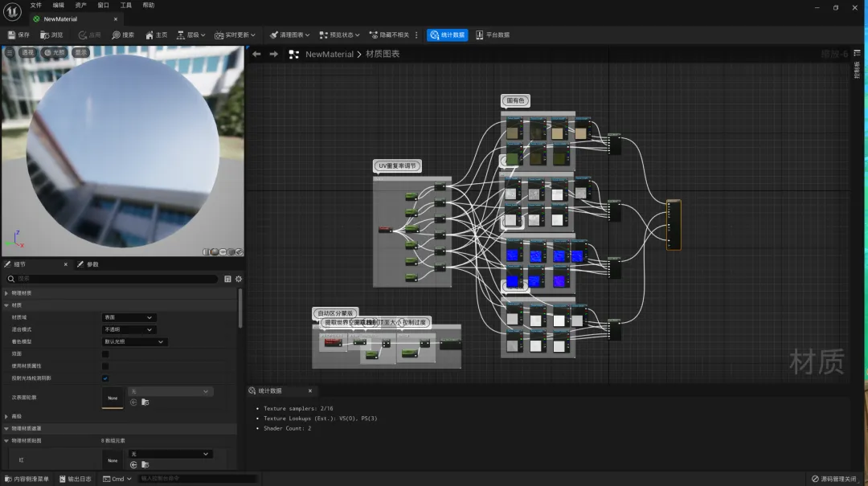Open the 混合模式 dropdown set to 不透明
The image size is (868, 486).
pyautogui.click(x=128, y=329)
